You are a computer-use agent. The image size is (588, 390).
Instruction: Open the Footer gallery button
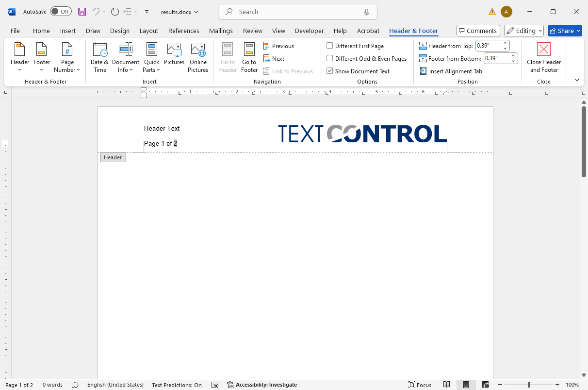point(42,57)
